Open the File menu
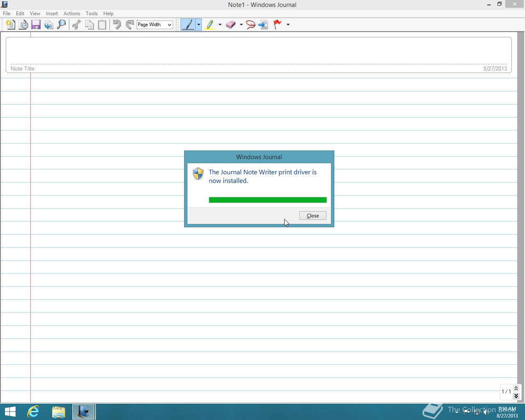Viewport: 525px width, 420px height. coord(7,14)
